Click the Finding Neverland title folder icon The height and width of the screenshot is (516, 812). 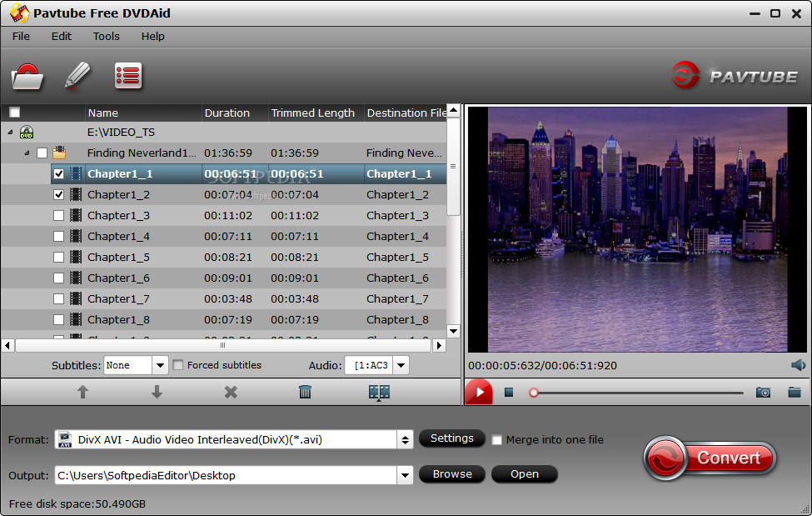59,153
